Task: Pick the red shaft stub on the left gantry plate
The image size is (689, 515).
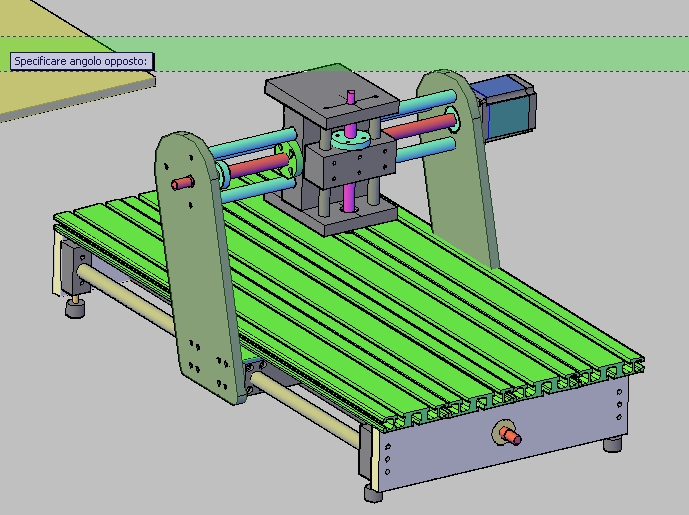Action: tap(183, 182)
